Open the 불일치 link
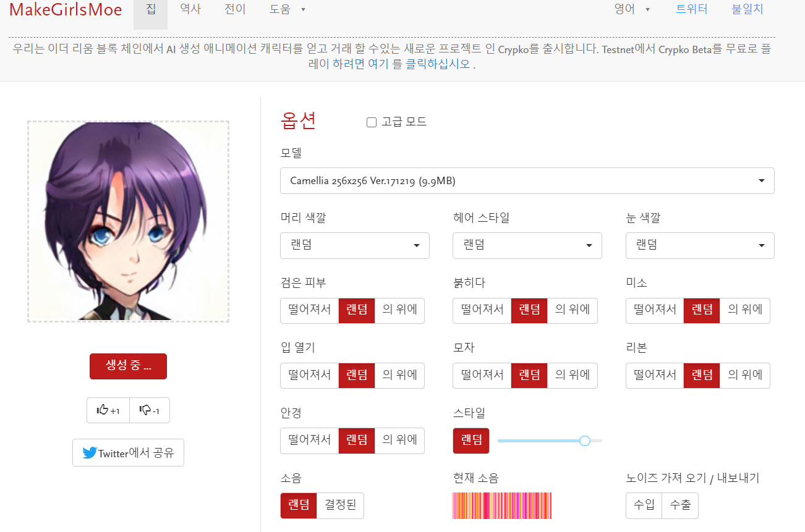 (x=747, y=9)
